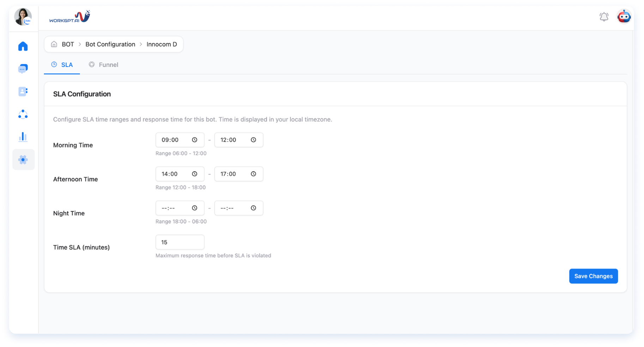Focus the empty Night end time field

click(239, 208)
